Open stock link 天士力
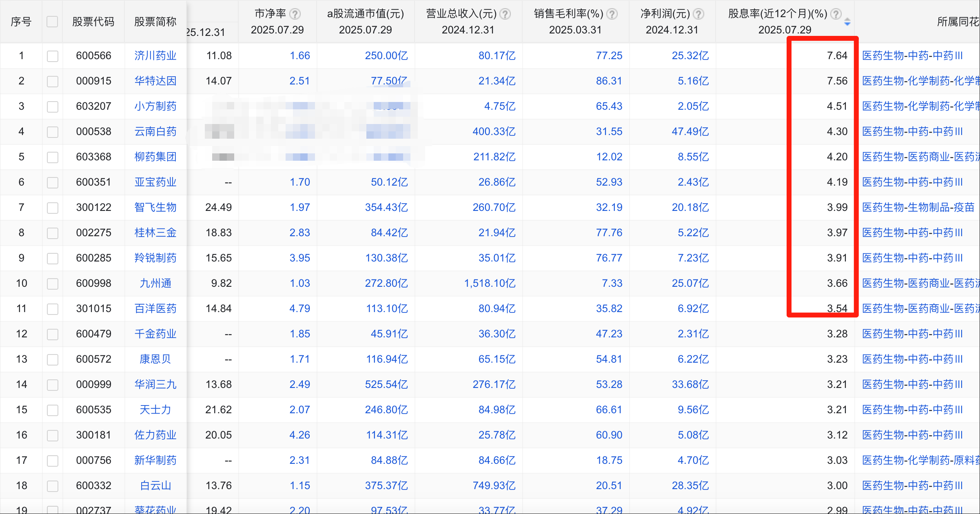 click(155, 410)
